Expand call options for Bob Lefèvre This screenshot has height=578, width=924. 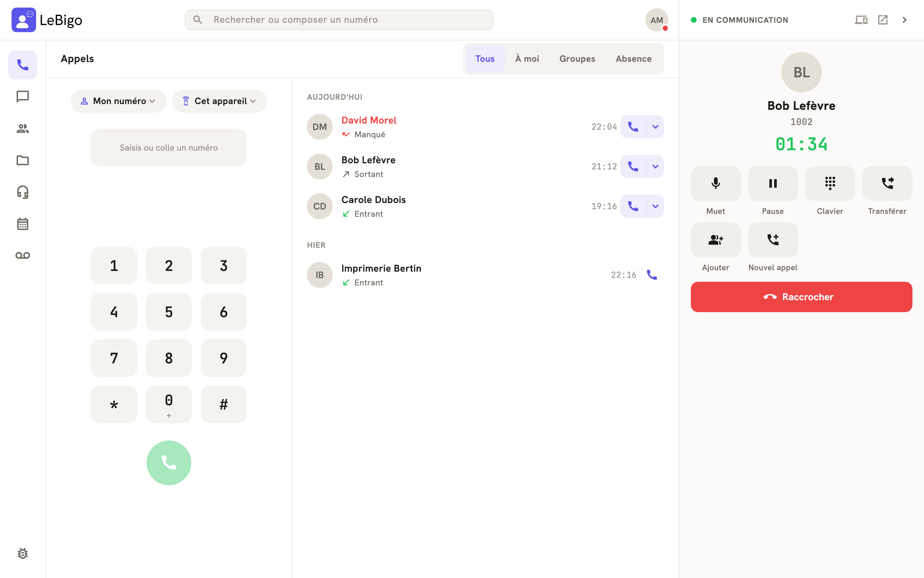655,166
